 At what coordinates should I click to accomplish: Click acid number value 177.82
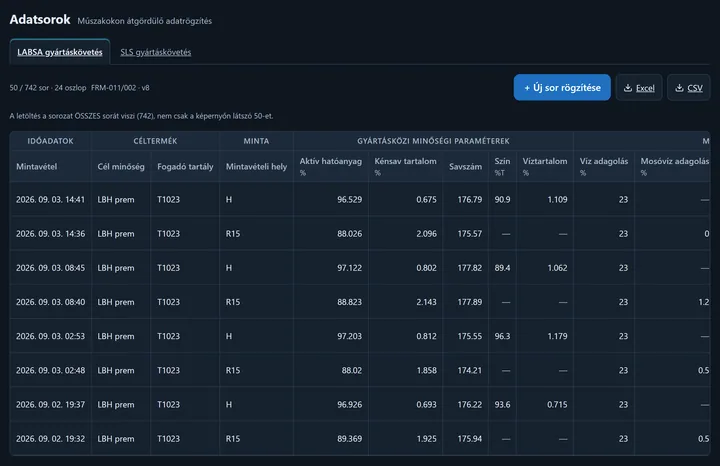tap(470, 268)
